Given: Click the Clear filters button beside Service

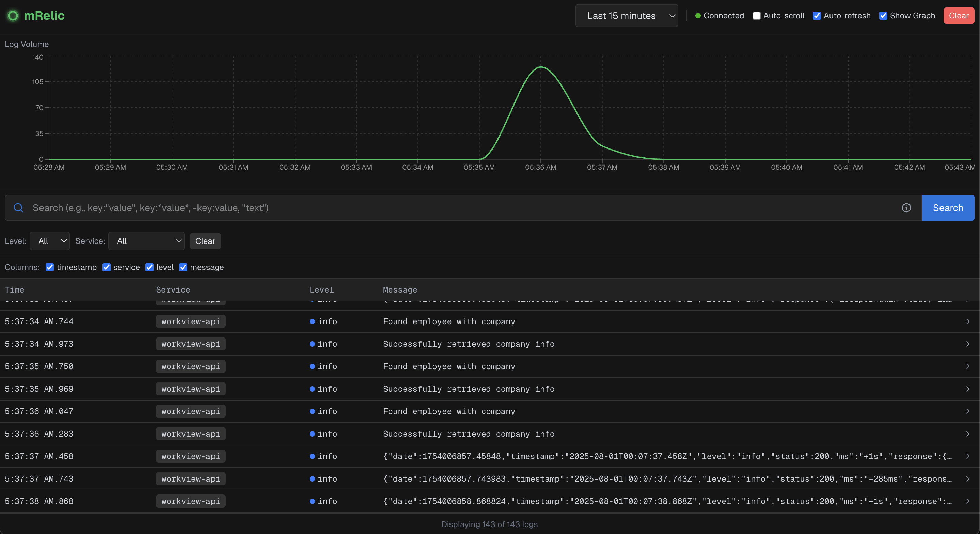Looking at the screenshot, I should 205,241.
